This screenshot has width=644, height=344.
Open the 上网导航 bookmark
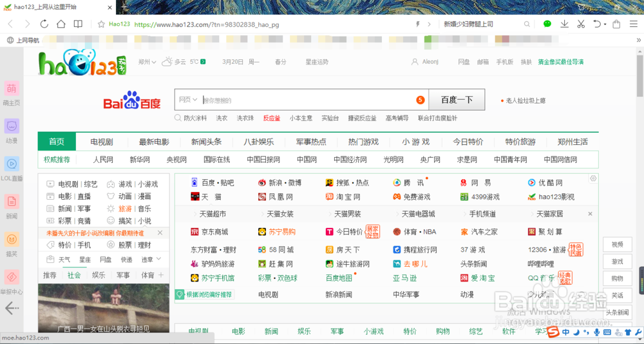click(x=23, y=40)
